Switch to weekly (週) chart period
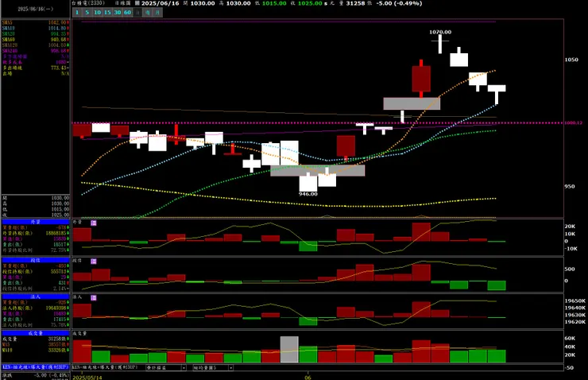This screenshot has width=588, height=380. tap(148, 13)
